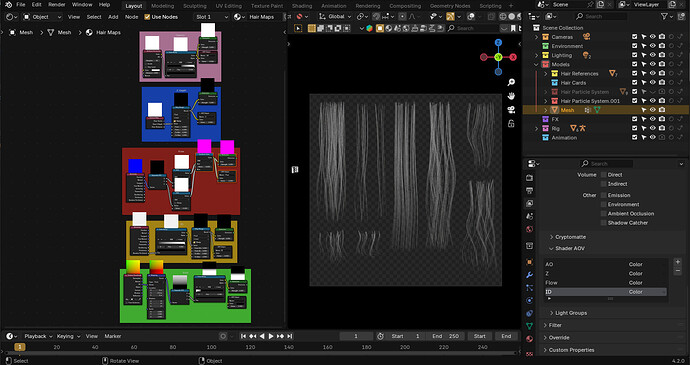The height and width of the screenshot is (365, 690).
Task: Open the Render menu
Action: pyautogui.click(x=56, y=5)
